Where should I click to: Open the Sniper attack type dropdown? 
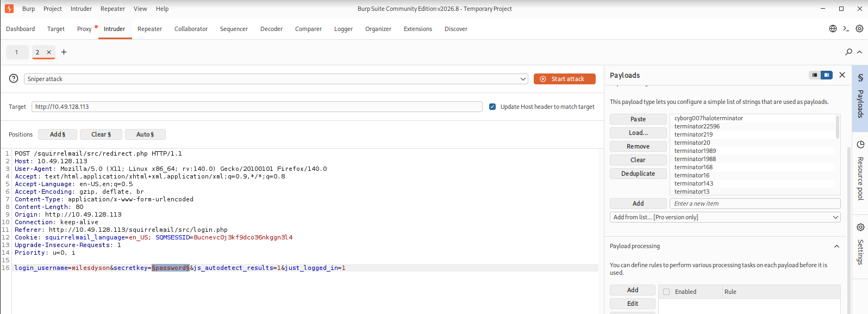(276, 79)
